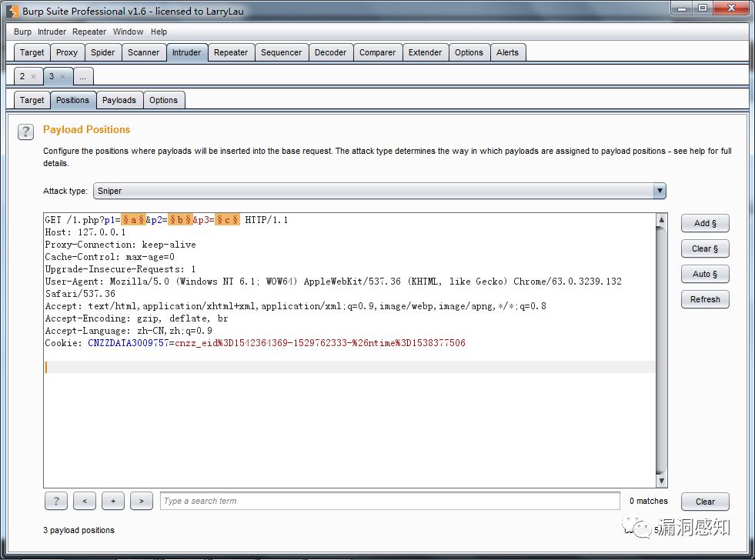755x560 pixels.
Task: Open the Intruder menu
Action: (x=52, y=32)
